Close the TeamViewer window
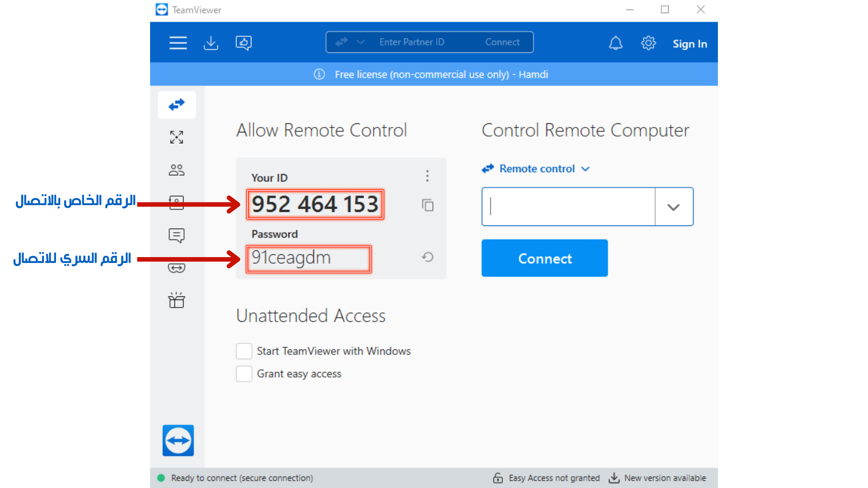The image size is (868, 488). [x=701, y=9]
